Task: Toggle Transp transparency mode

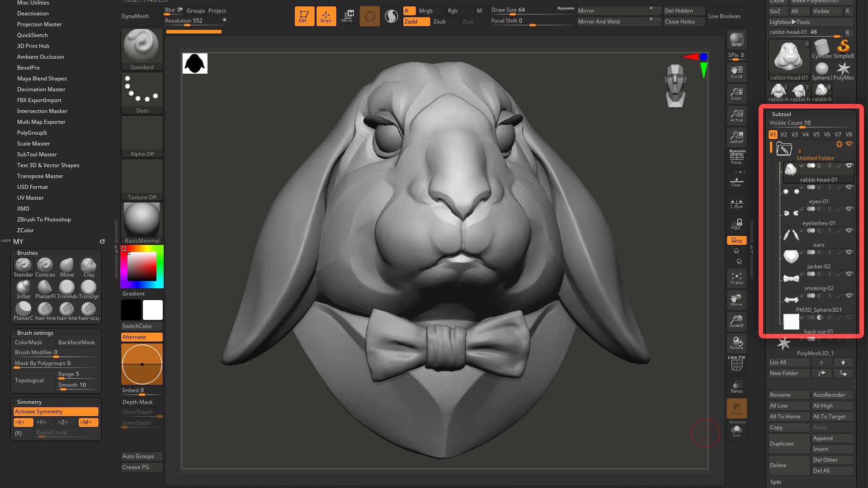Action: coord(736,387)
